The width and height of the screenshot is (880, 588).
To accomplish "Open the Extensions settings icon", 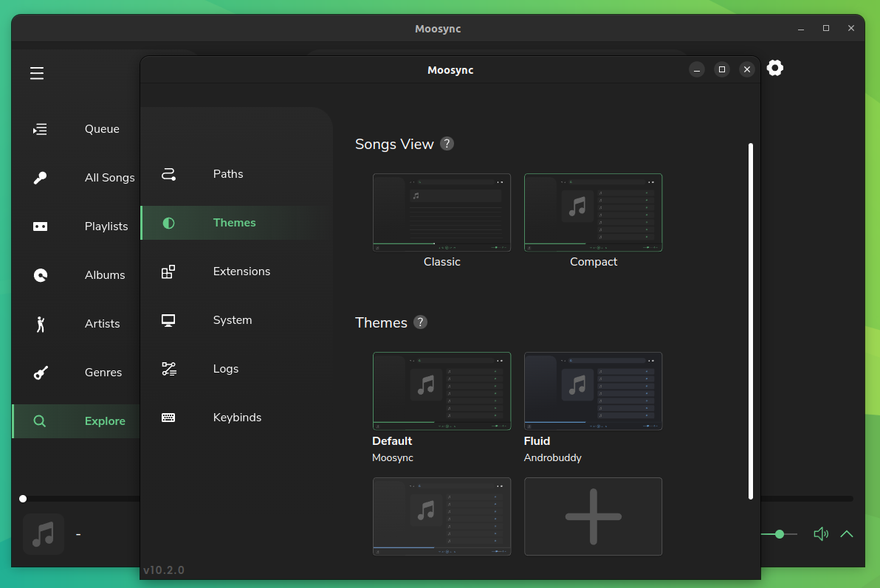I will [x=168, y=271].
